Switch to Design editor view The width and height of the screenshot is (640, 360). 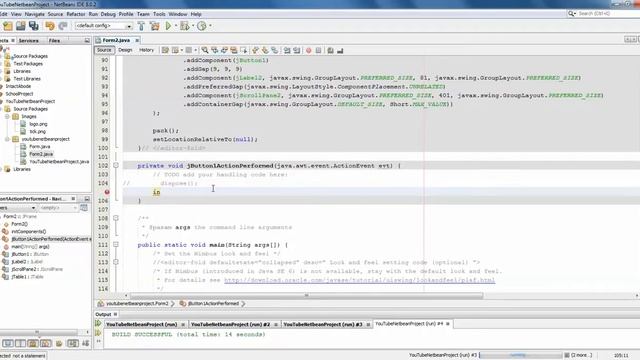(125, 50)
